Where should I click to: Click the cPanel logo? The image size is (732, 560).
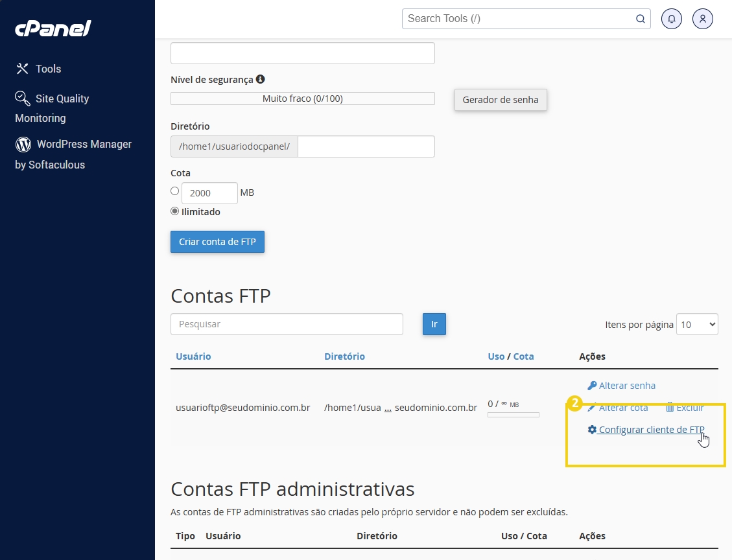pyautogui.click(x=53, y=29)
